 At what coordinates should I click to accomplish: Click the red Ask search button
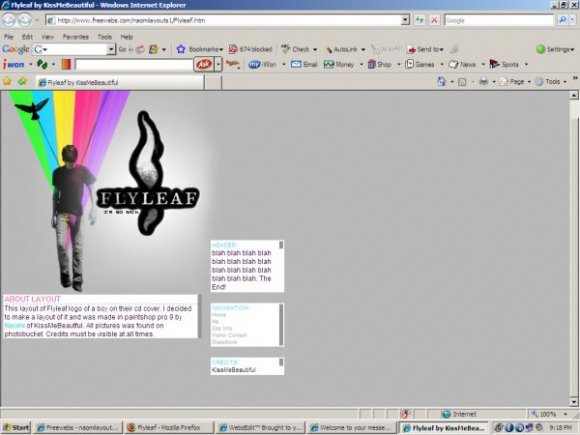(x=203, y=64)
